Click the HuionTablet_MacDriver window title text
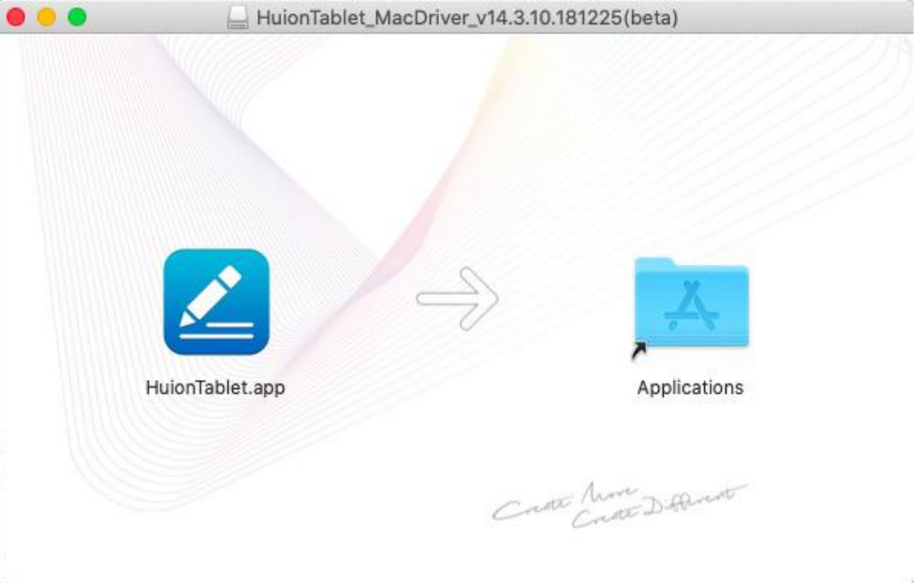Viewport: 924px width, 583px height. 421,18
